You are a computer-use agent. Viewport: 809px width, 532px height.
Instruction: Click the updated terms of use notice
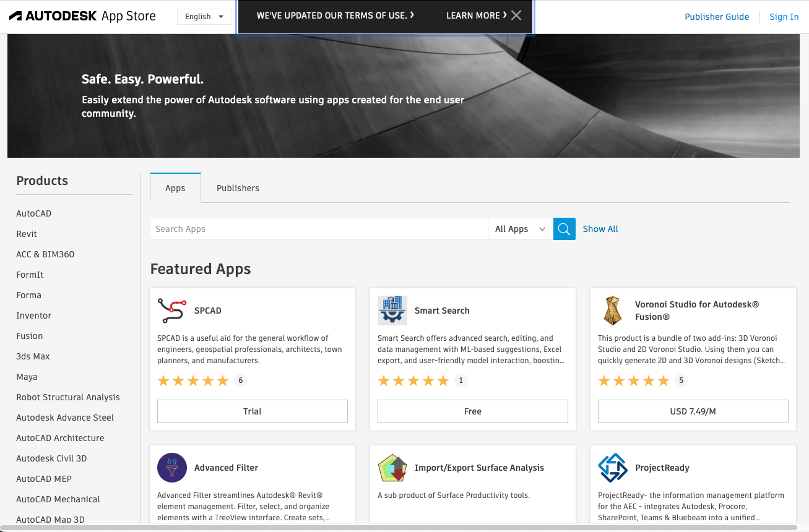click(335, 15)
